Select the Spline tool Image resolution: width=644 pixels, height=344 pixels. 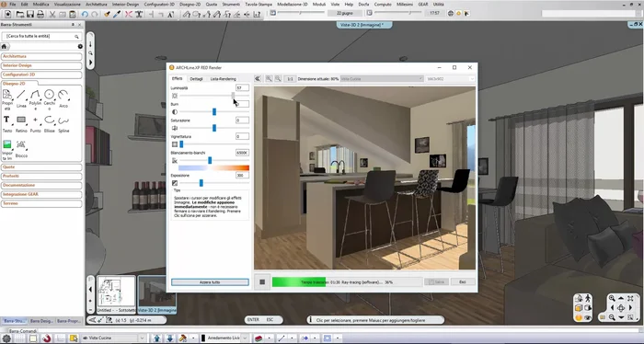pos(63,124)
